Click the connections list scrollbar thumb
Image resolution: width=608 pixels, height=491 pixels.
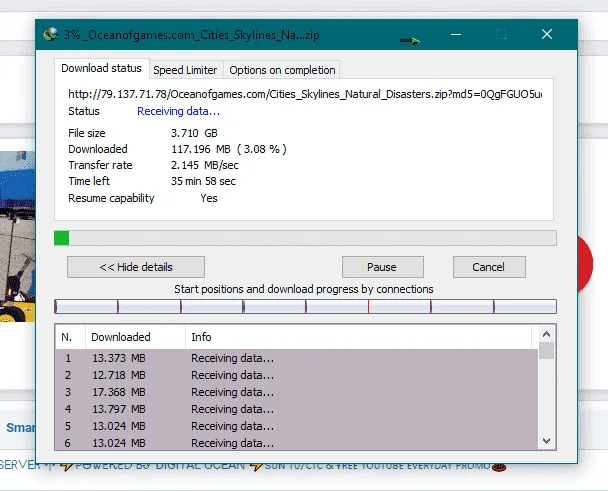(x=546, y=351)
